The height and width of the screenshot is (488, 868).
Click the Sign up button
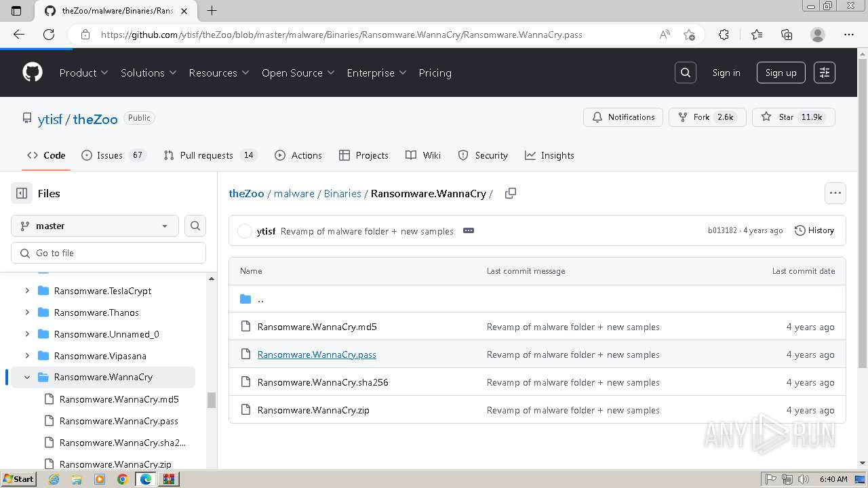coord(781,73)
